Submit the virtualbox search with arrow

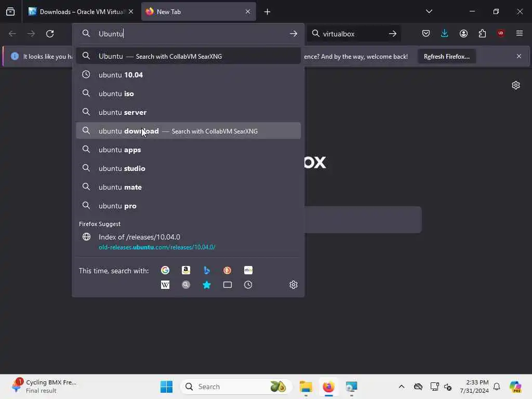pyautogui.click(x=393, y=34)
